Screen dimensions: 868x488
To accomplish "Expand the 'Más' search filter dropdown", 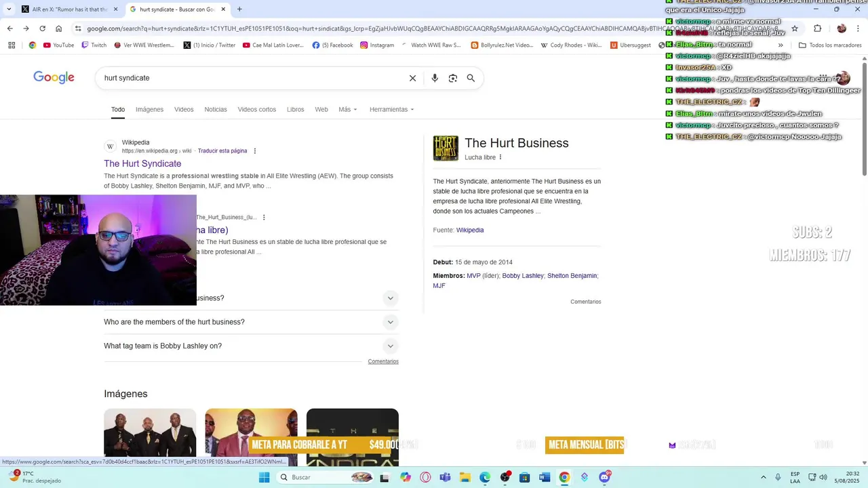I will click(x=348, y=109).
